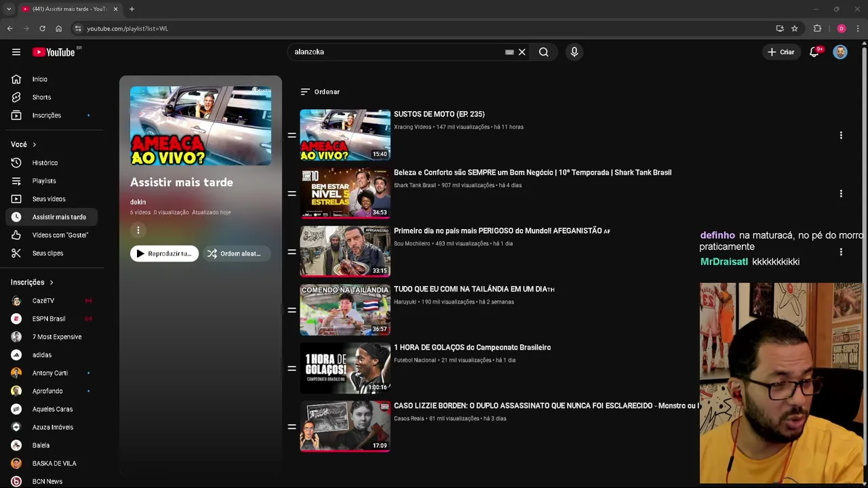This screenshot has width=868, height=488.
Task: Open the account avatar menu
Action: pyautogui.click(x=840, y=52)
